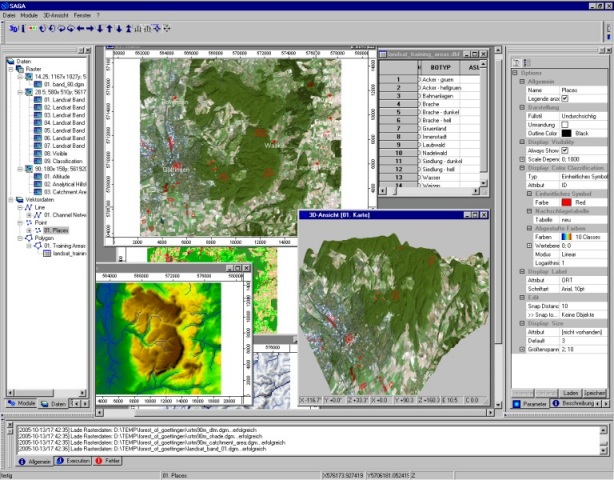Viewport: 614px width, 480px height.
Task: Switch to the Beschreibung tab
Action: pos(574,403)
